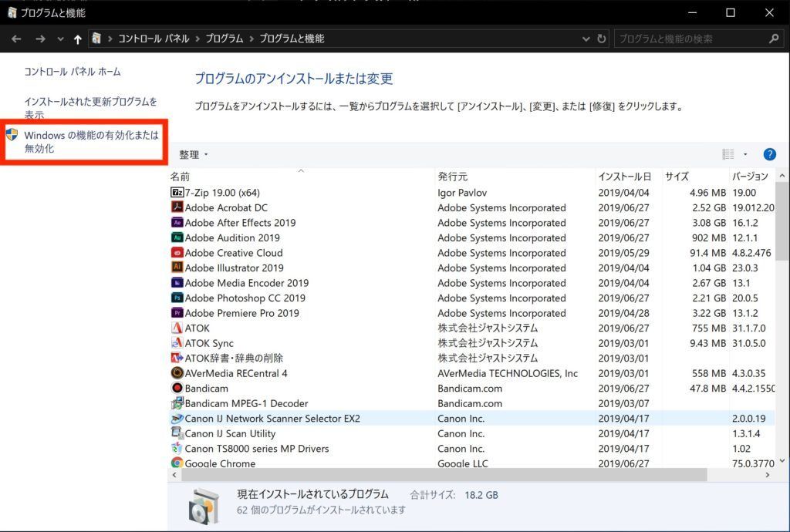Select the 91.4 MB size cell
Image resolution: width=790 pixels, height=532 pixels.
click(x=708, y=253)
